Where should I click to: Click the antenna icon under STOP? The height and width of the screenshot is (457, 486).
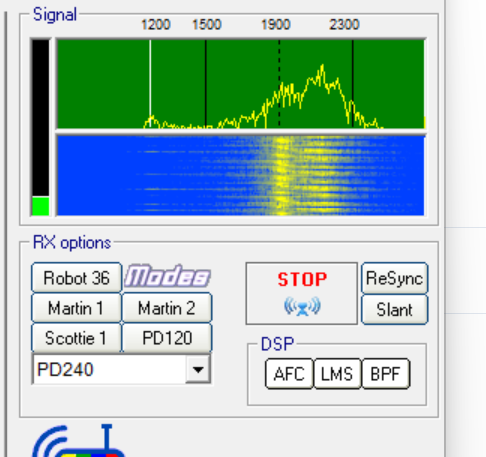click(x=302, y=306)
